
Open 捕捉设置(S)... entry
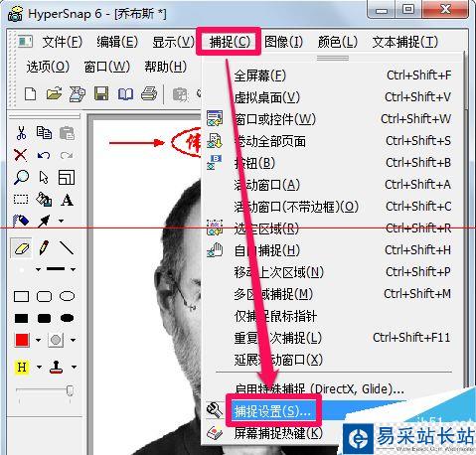pos(272,411)
